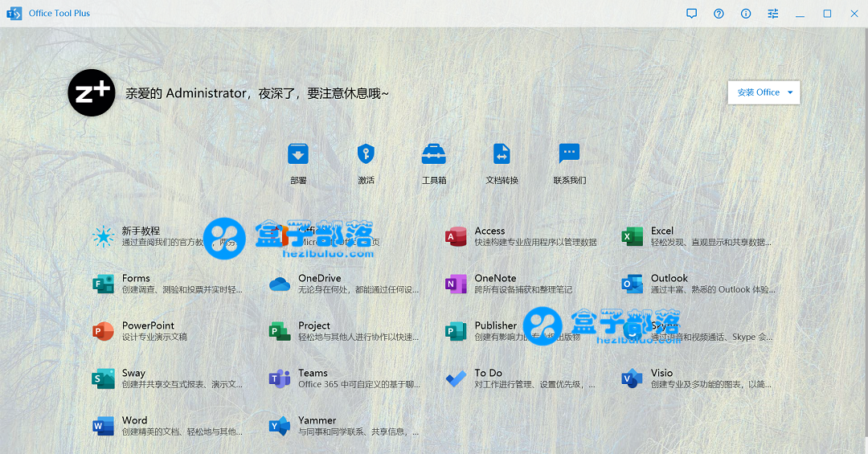Open the 激活 (Activate) shield icon
The image size is (868, 454).
tap(366, 154)
